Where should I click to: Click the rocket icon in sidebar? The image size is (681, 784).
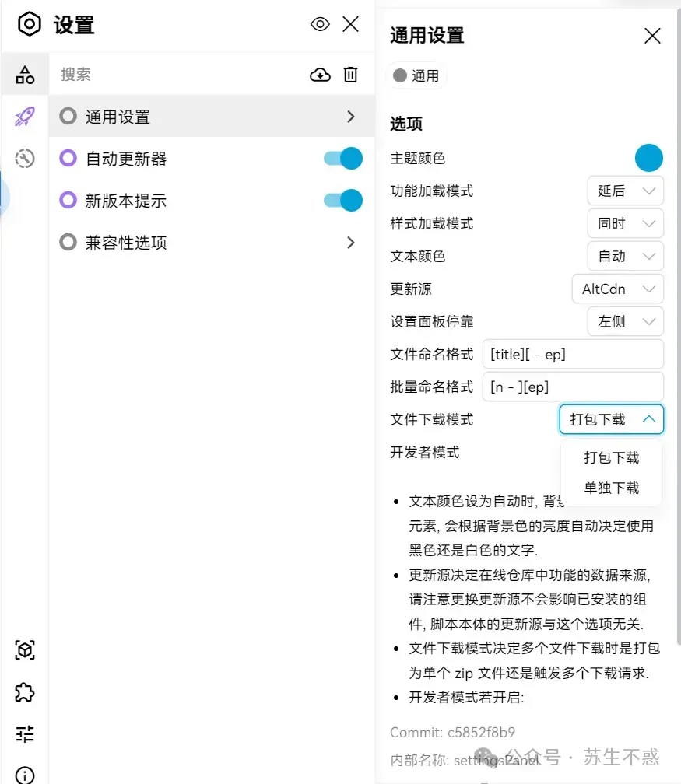25,117
